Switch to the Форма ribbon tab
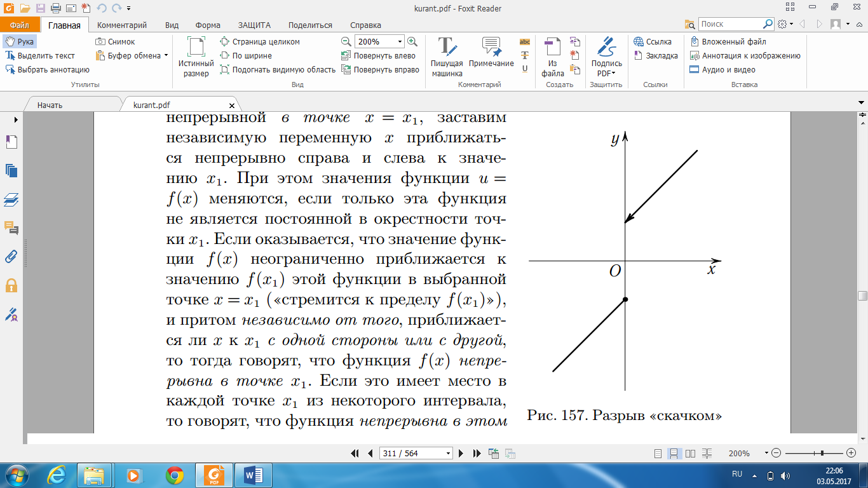Image resolution: width=868 pixels, height=488 pixels. click(208, 25)
